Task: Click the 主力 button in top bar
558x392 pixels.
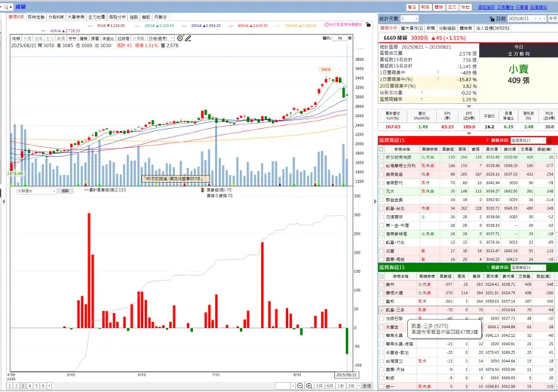Action: point(452,7)
